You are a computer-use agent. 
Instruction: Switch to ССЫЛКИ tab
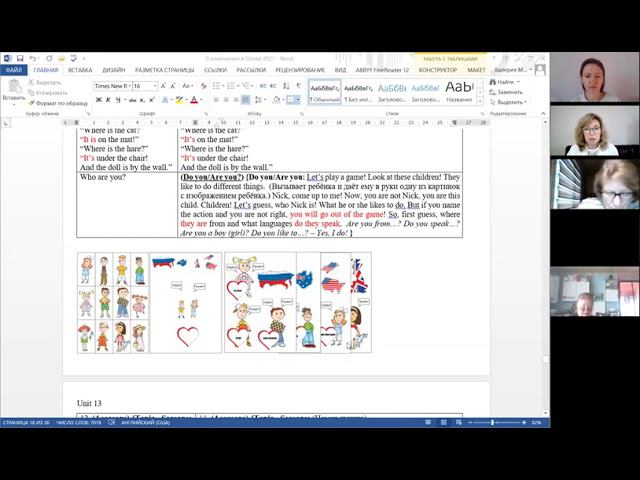[215, 70]
